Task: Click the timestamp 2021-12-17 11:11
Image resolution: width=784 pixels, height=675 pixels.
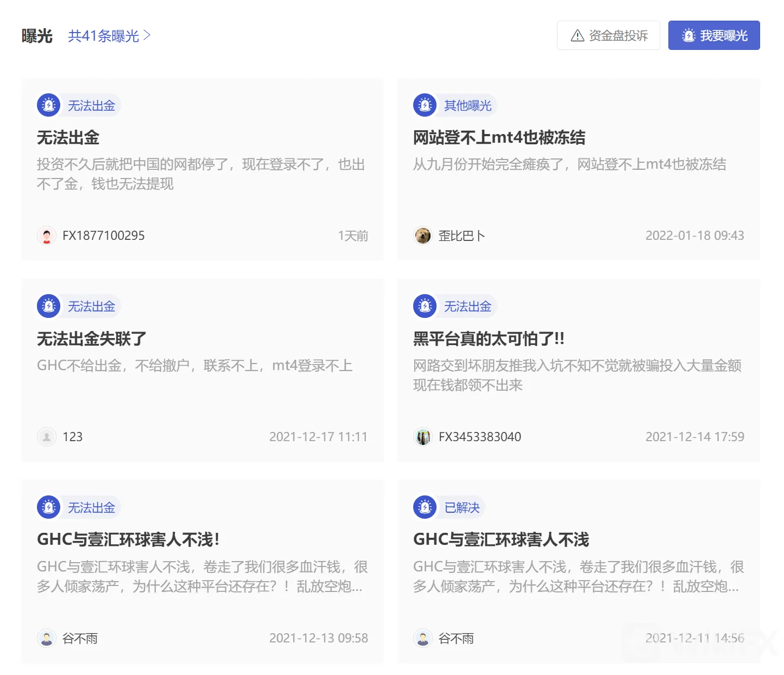Action: pos(318,437)
